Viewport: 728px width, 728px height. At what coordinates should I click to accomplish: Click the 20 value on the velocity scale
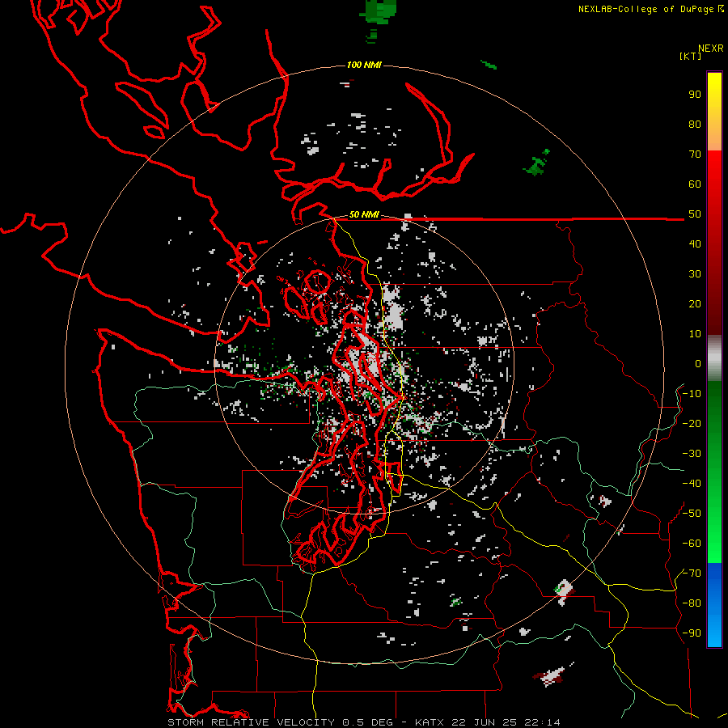click(695, 303)
